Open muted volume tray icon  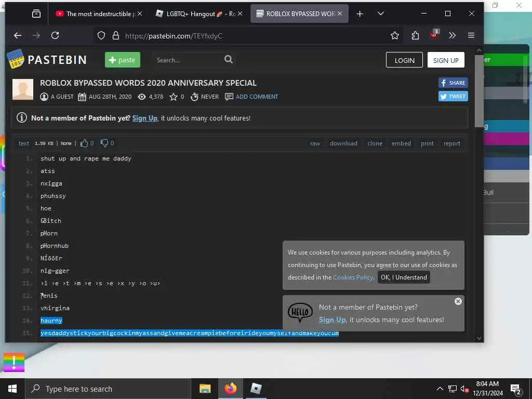coord(464,389)
